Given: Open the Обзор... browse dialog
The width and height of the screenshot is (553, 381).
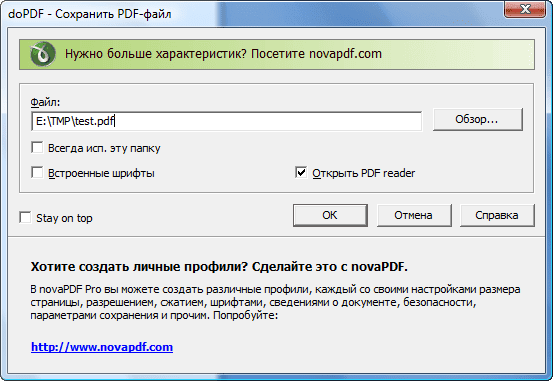Looking at the screenshot, I should (x=478, y=120).
